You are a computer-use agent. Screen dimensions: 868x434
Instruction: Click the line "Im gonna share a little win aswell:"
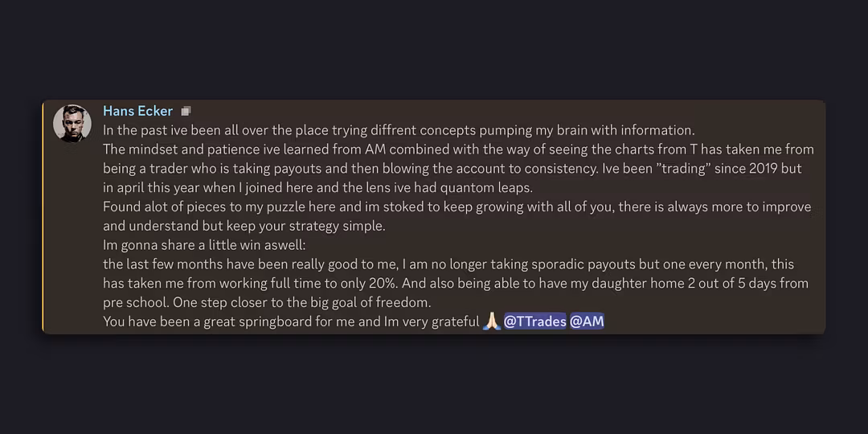click(x=204, y=245)
